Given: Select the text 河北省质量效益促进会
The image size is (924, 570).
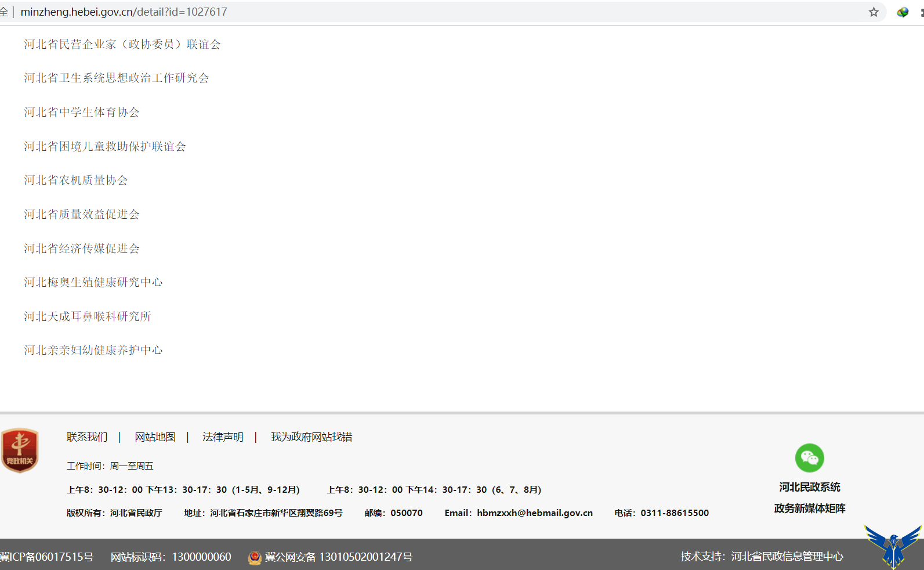Looking at the screenshot, I should (x=82, y=215).
